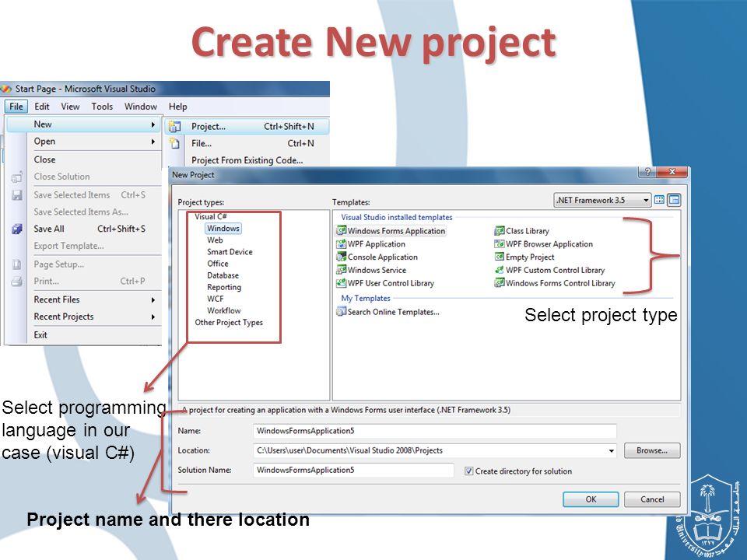Toggle Create directory for solution checkbox
This screenshot has width=747, height=560.
click(x=468, y=471)
